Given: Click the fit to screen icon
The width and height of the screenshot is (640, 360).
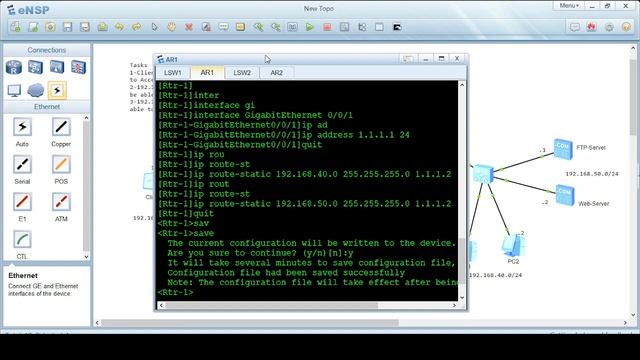Looking at the screenshot, I should [292, 27].
